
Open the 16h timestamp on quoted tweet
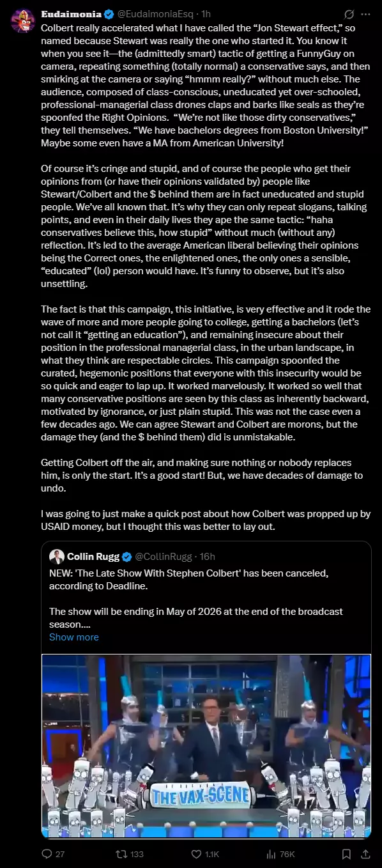208,556
